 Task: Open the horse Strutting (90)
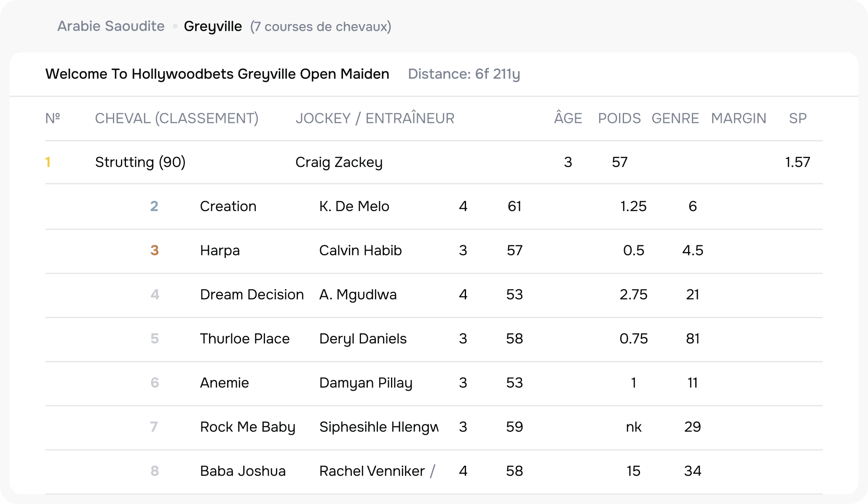pyautogui.click(x=140, y=162)
